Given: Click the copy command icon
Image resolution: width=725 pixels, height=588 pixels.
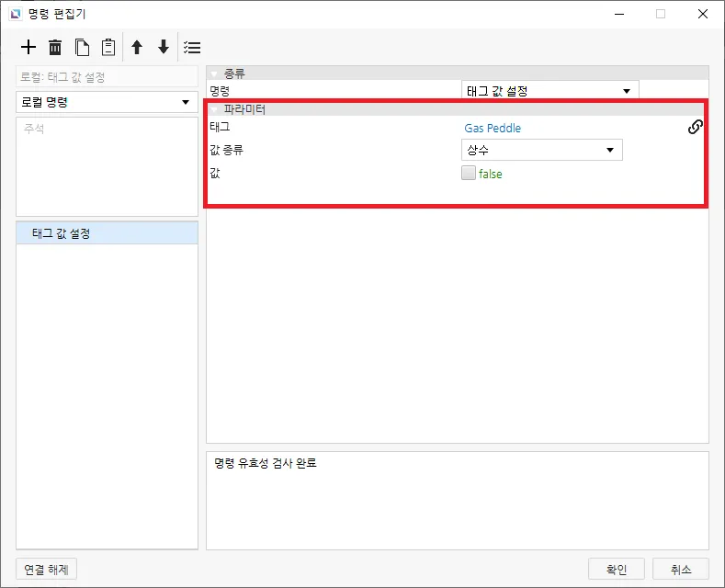Looking at the screenshot, I should (82, 47).
